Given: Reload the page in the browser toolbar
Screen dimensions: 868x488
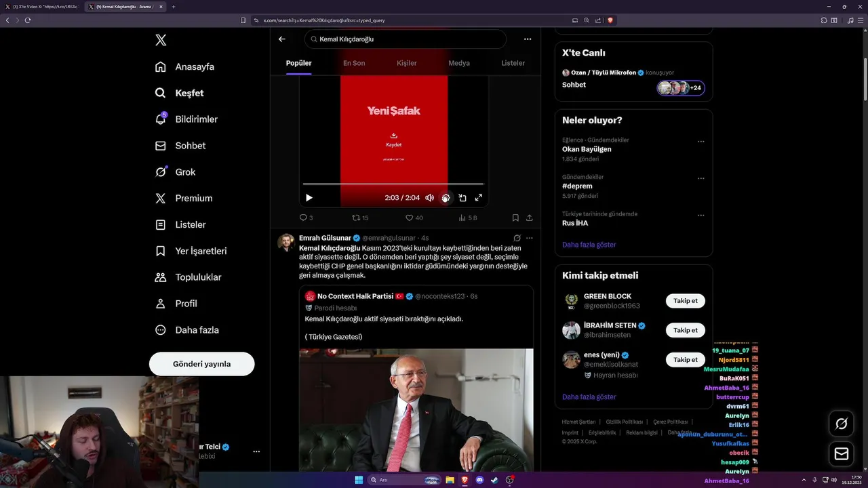Looking at the screenshot, I should pos(28,20).
